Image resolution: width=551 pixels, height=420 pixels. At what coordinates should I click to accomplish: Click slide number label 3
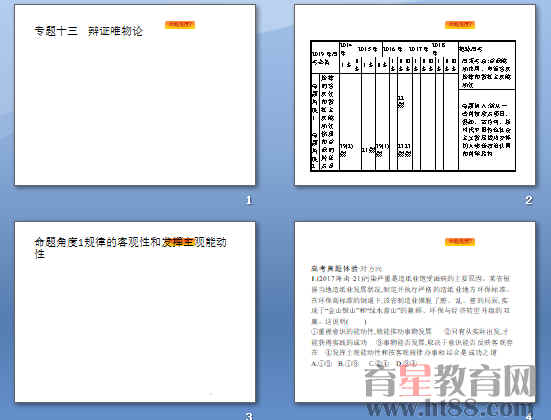point(249,416)
